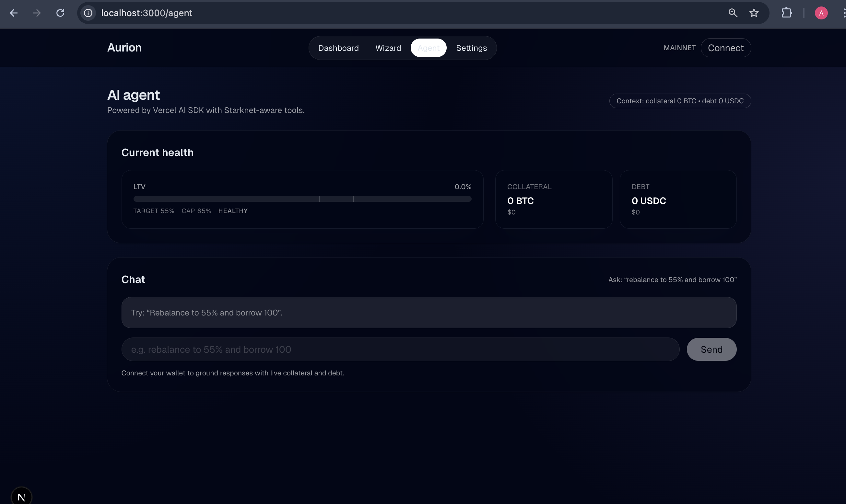The height and width of the screenshot is (504, 846).
Task: Open the Wizard tab
Action: pos(388,48)
